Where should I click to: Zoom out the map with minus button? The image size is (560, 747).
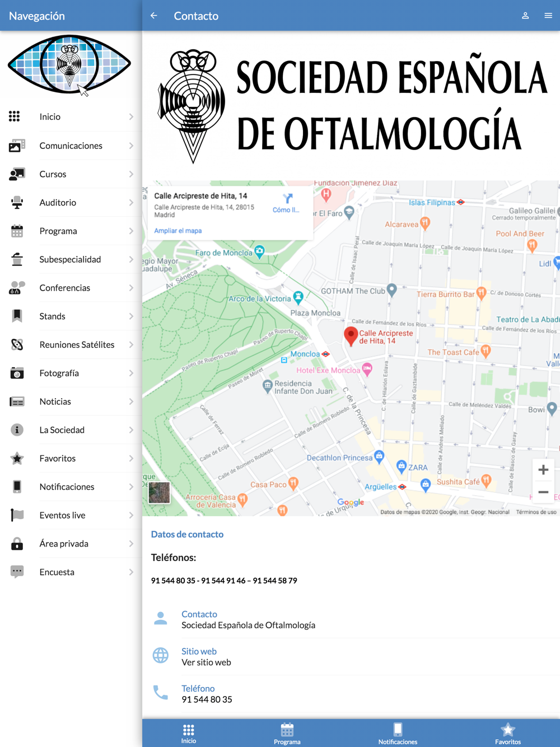543,492
